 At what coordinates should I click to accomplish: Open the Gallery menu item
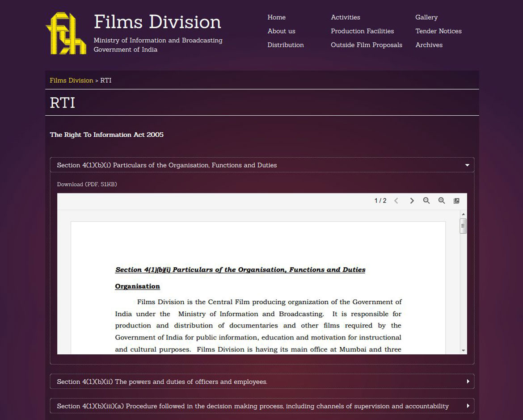(426, 17)
